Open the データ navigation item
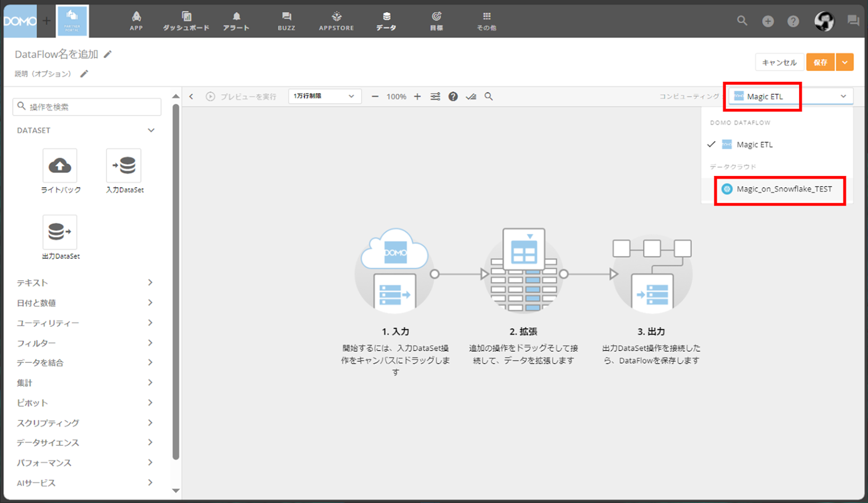This screenshot has width=868, height=503. [x=387, y=21]
